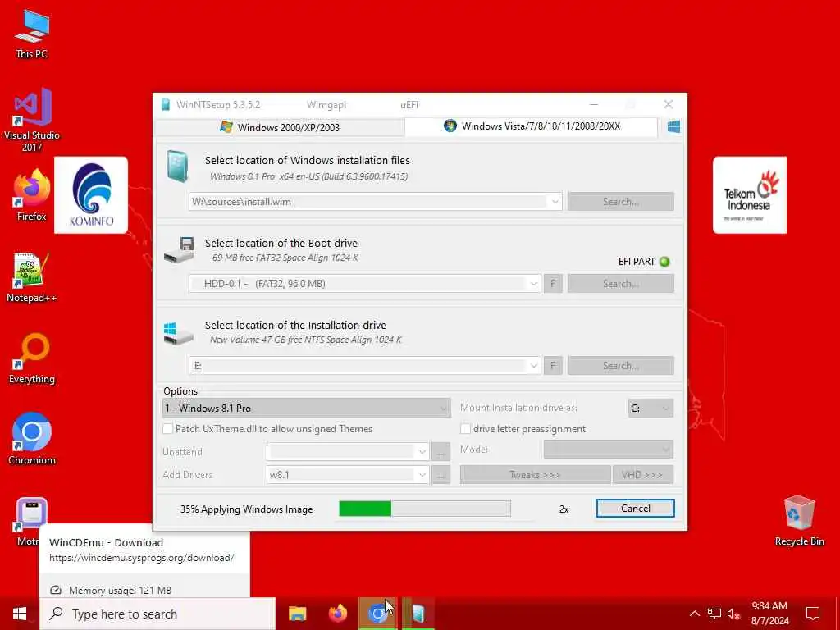Switch to Windows Vista/7/8/10/11 tab

531,126
